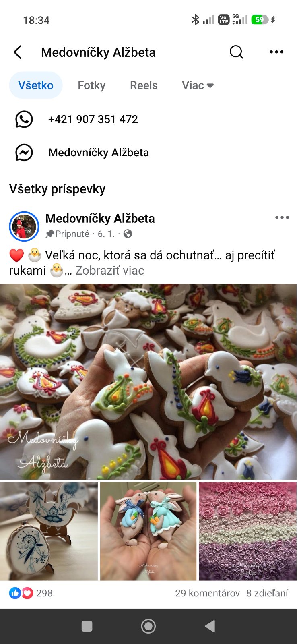Screen dimensions: 297x644
Task: Tap Medovníčky Alžbeta profile picture
Action: coord(24,226)
